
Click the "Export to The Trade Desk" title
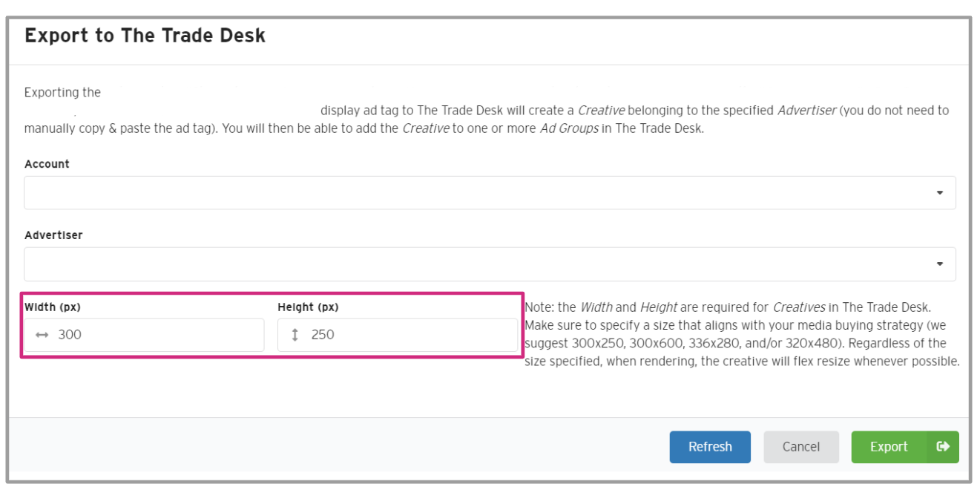[x=145, y=36]
